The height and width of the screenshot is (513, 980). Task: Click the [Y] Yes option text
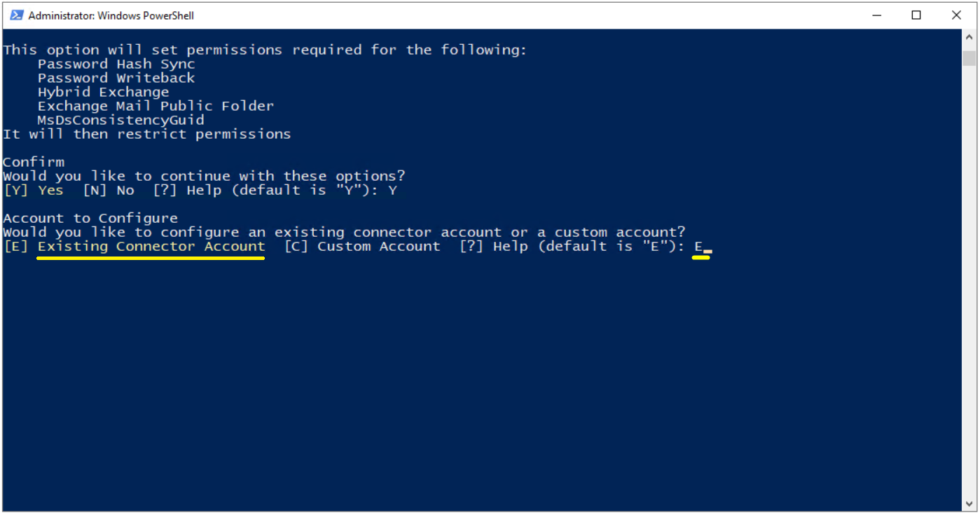click(34, 191)
